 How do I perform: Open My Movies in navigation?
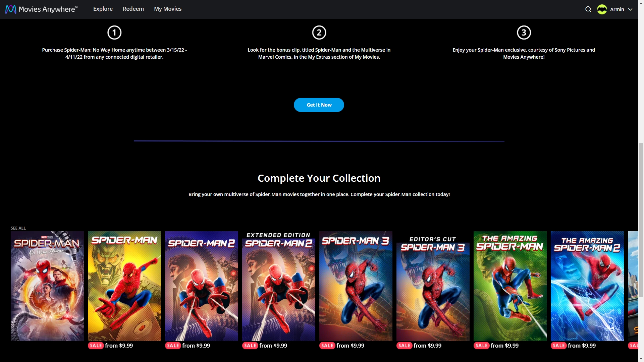(168, 9)
